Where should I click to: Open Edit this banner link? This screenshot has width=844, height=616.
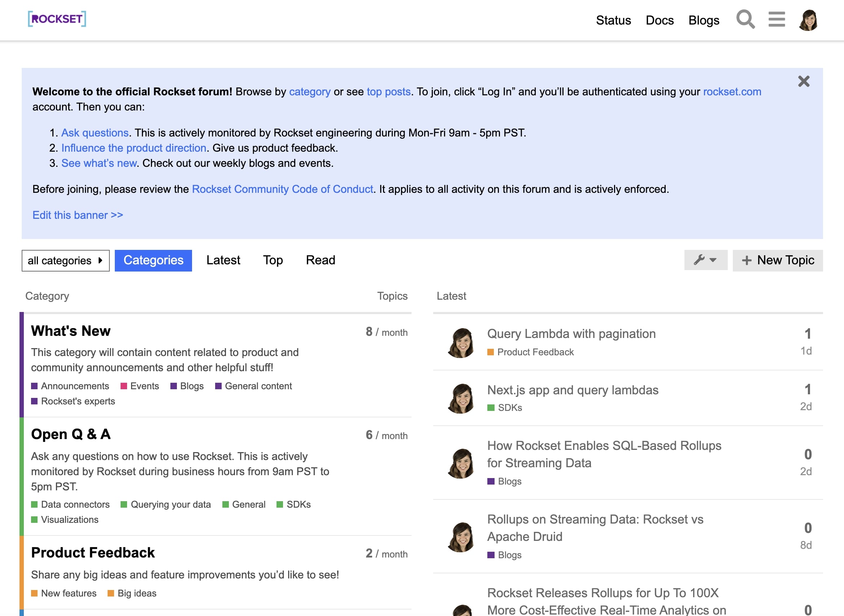tap(78, 215)
